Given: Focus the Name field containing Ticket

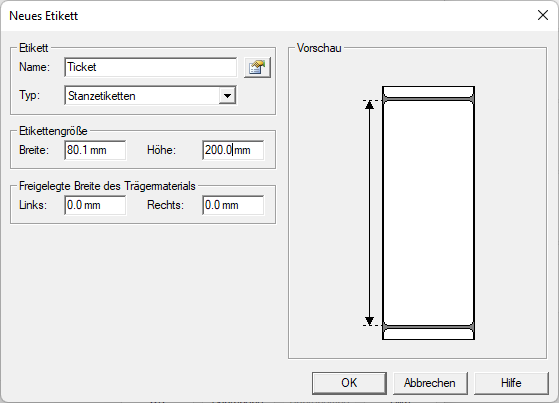Looking at the screenshot, I should (150, 67).
